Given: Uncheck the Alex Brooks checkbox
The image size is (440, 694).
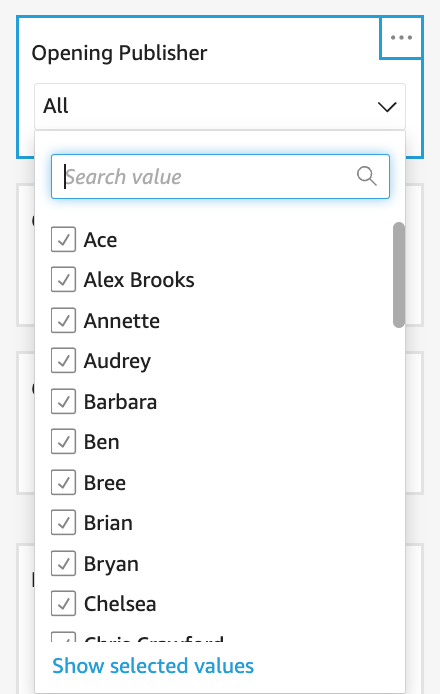Looking at the screenshot, I should pos(63,280).
